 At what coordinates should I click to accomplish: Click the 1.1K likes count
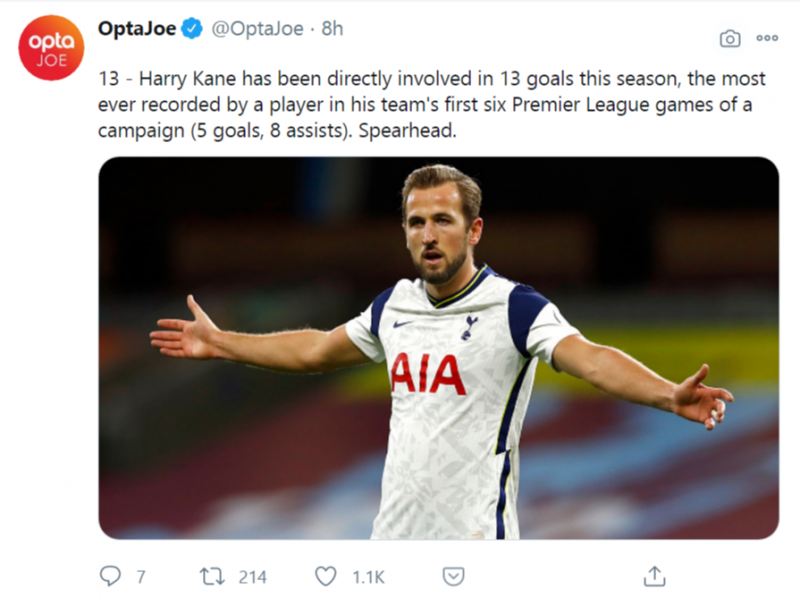click(x=370, y=577)
